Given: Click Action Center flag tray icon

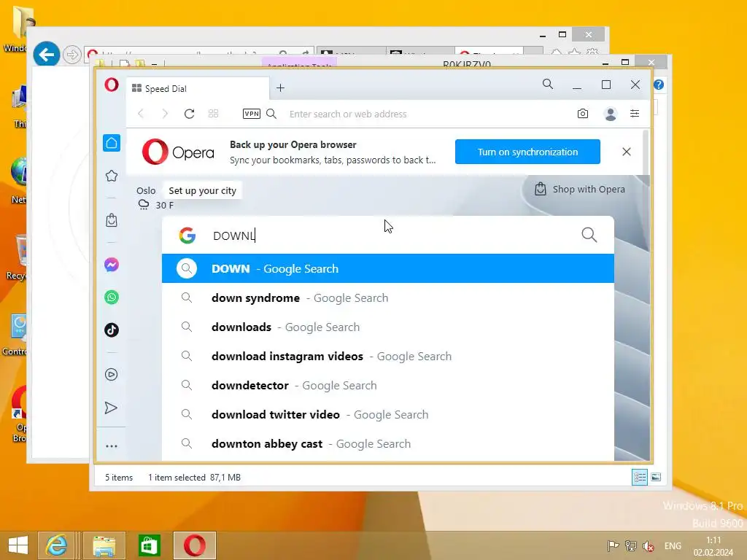Looking at the screenshot, I should coord(613,546).
